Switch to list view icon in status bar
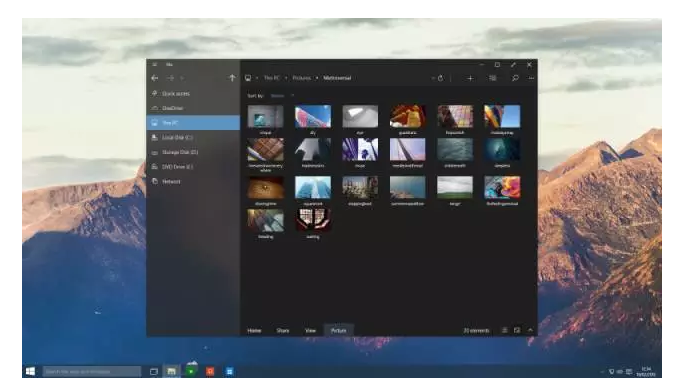Screen dimensions: 673x392 [505, 330]
